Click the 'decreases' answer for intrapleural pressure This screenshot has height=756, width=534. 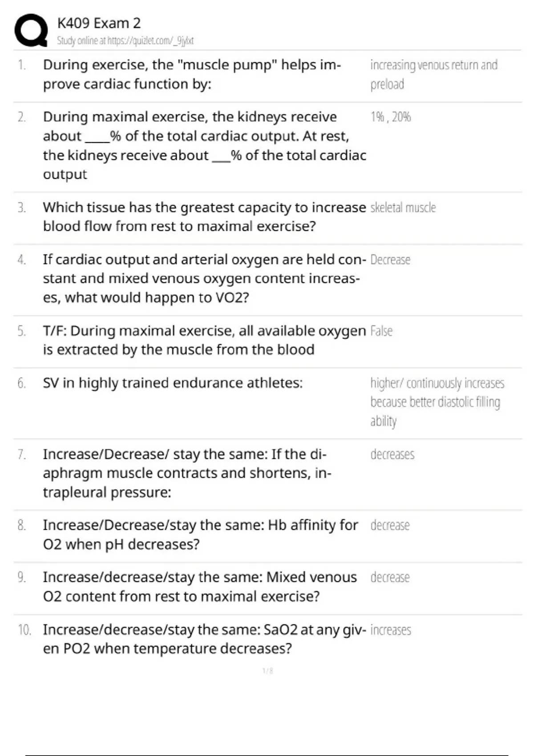click(392, 454)
